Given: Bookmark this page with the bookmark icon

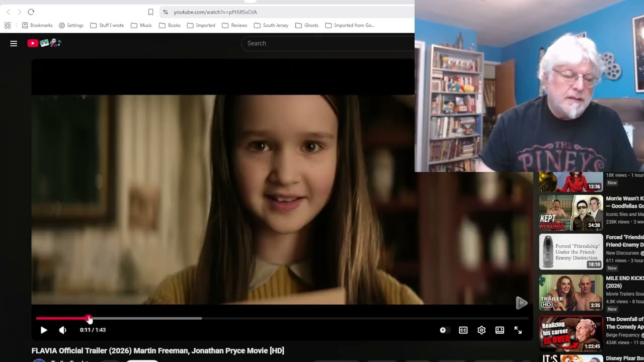Looking at the screenshot, I should click(x=150, y=12).
